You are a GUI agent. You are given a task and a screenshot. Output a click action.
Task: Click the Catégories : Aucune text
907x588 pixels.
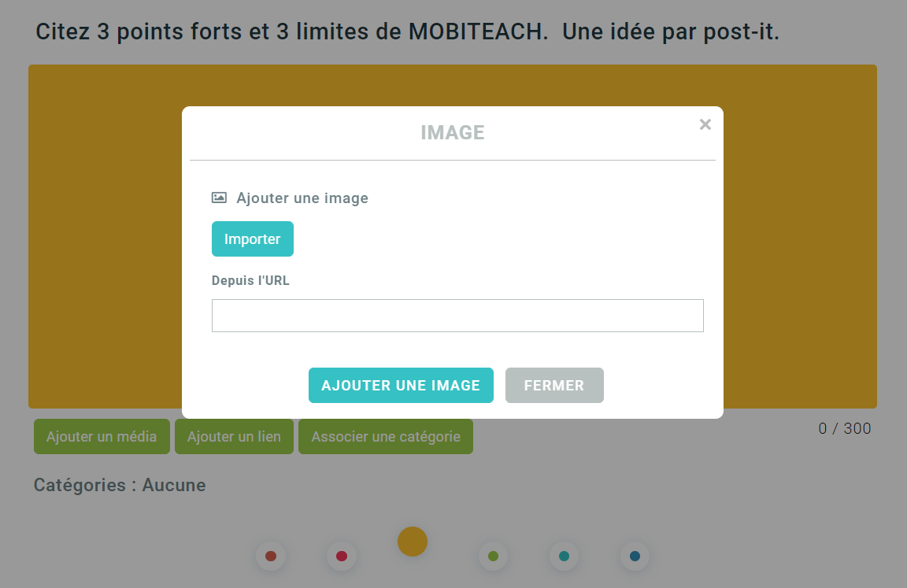[x=120, y=485]
